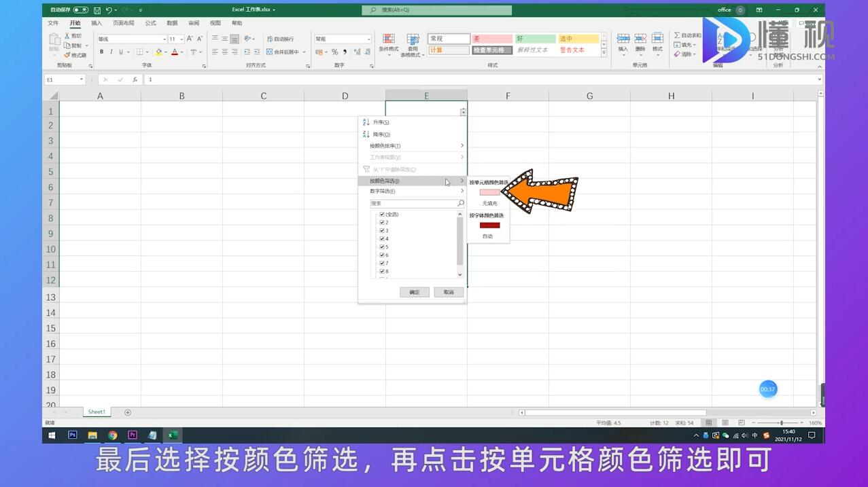Click the Format cells (格式) icon

[x=657, y=39]
